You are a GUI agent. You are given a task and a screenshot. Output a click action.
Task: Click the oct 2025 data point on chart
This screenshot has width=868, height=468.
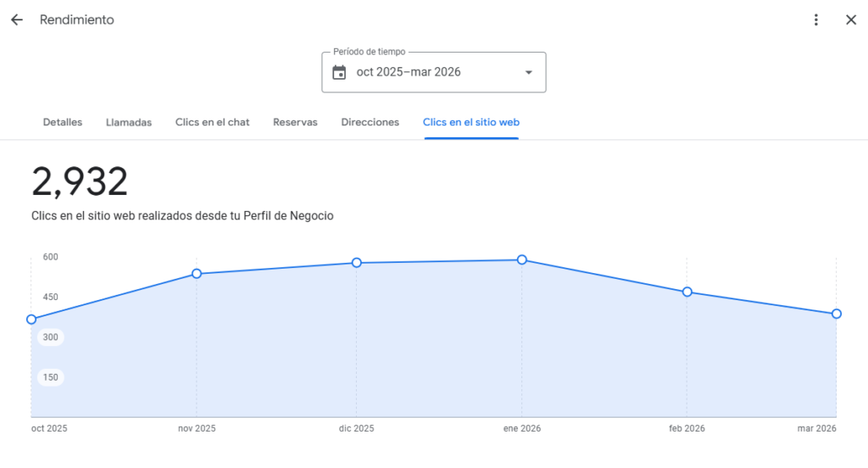(31, 320)
